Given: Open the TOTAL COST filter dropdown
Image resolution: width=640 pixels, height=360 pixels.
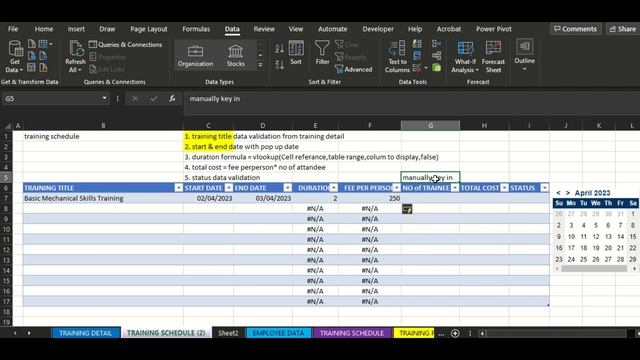Looking at the screenshot, I should [x=504, y=188].
